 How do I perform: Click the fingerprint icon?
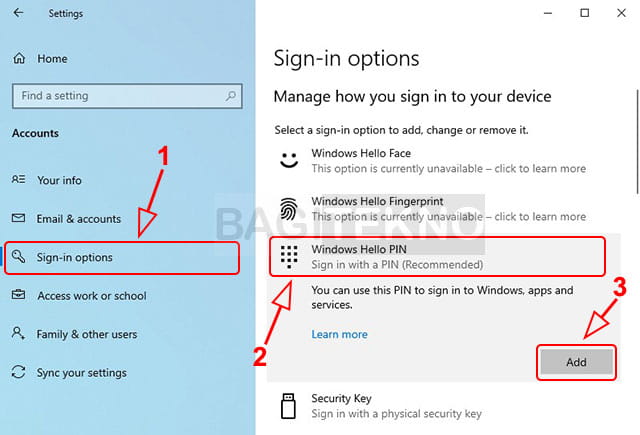pyautogui.click(x=289, y=209)
